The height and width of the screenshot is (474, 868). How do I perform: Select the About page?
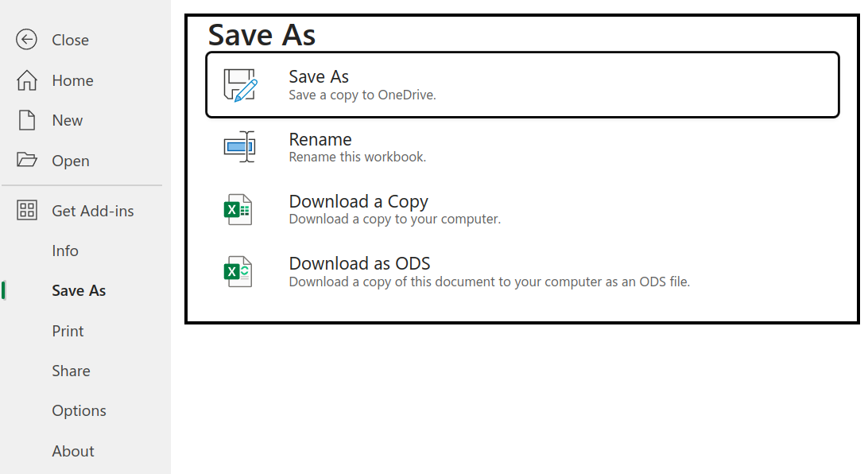(x=72, y=450)
